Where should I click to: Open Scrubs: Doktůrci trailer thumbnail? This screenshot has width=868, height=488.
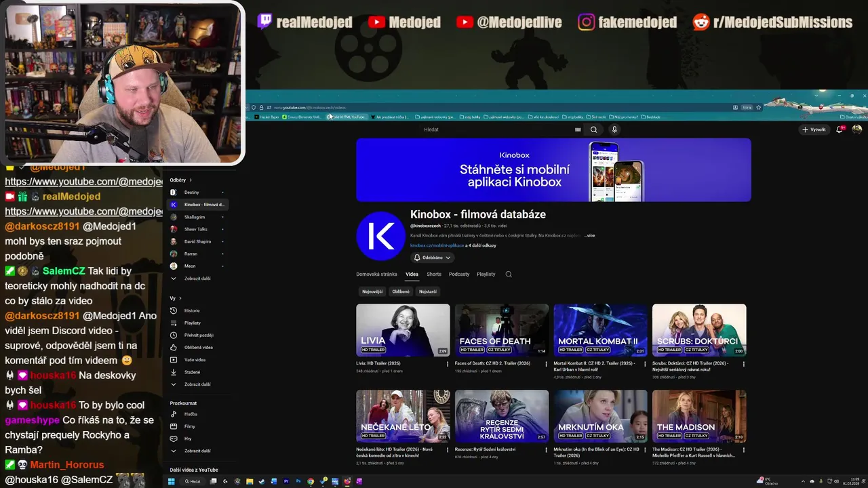[699, 330]
